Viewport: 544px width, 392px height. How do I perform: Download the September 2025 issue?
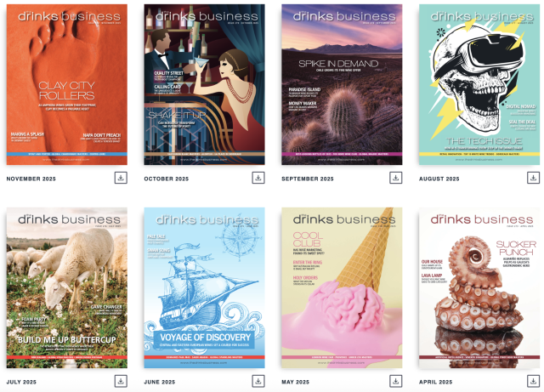click(x=395, y=178)
